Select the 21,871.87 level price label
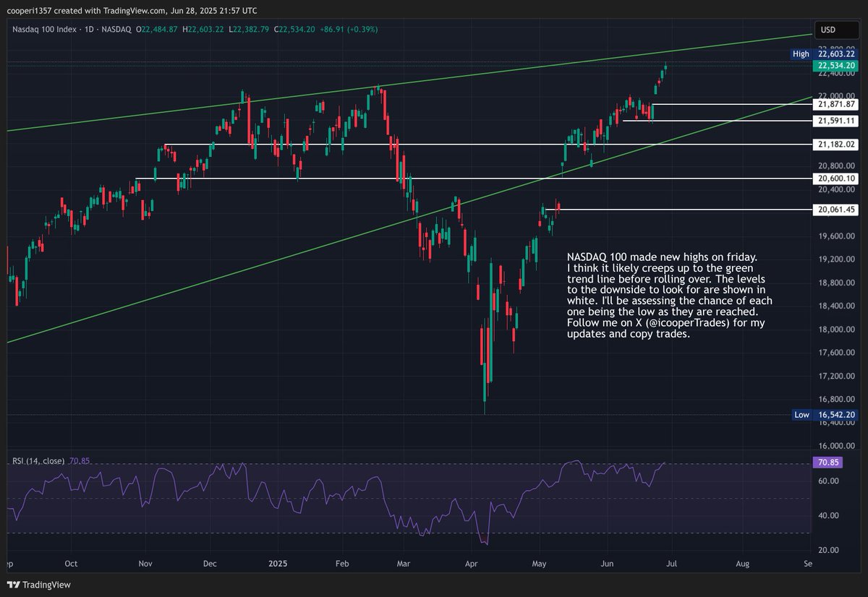The image size is (868, 597). [837, 104]
